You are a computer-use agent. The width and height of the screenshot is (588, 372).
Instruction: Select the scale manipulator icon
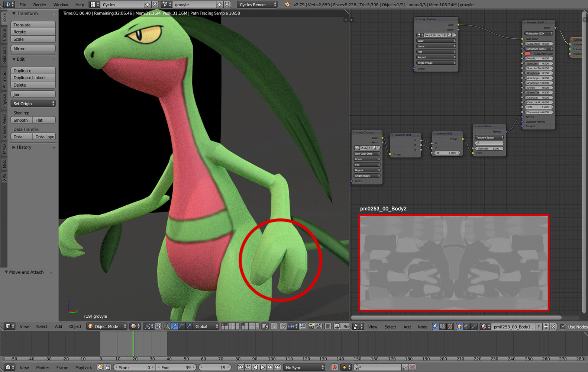point(189,326)
